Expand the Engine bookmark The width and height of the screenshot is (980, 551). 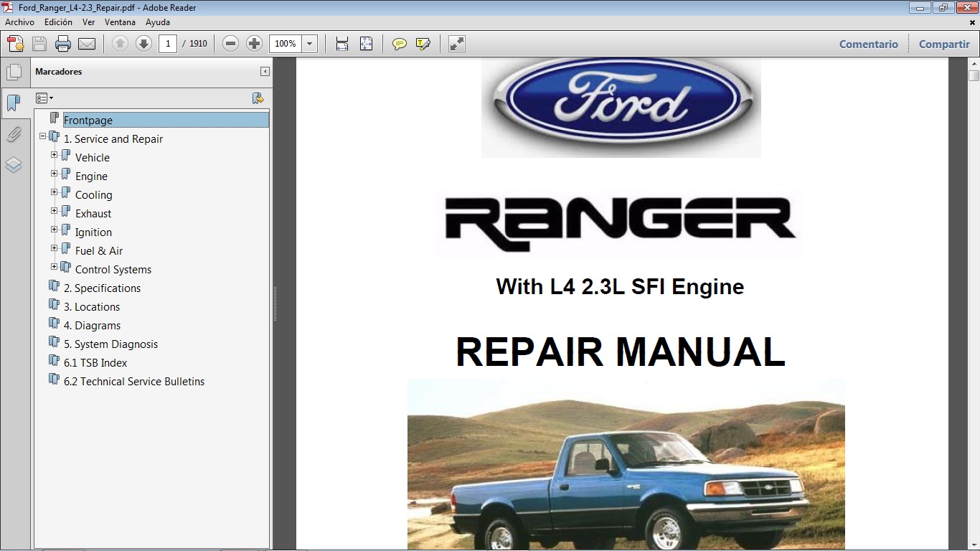click(x=54, y=173)
